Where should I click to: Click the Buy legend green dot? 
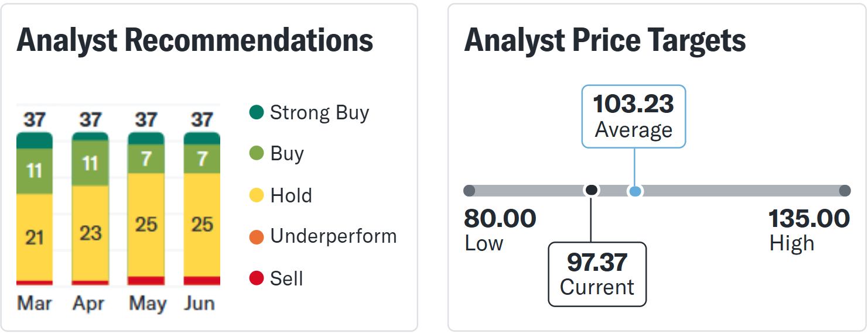[x=257, y=154]
